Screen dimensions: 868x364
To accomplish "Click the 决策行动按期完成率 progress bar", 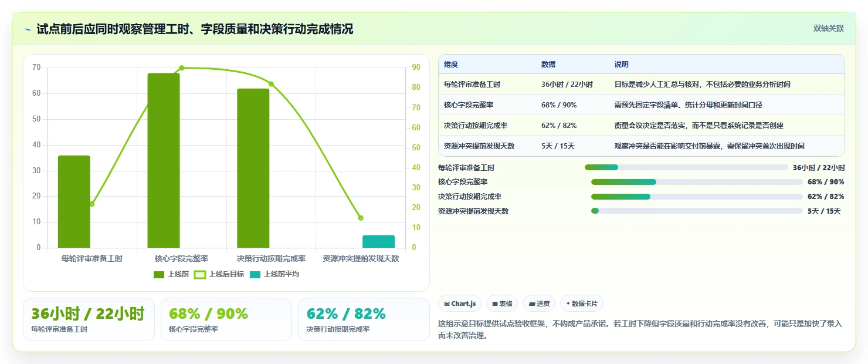I will click(697, 197).
